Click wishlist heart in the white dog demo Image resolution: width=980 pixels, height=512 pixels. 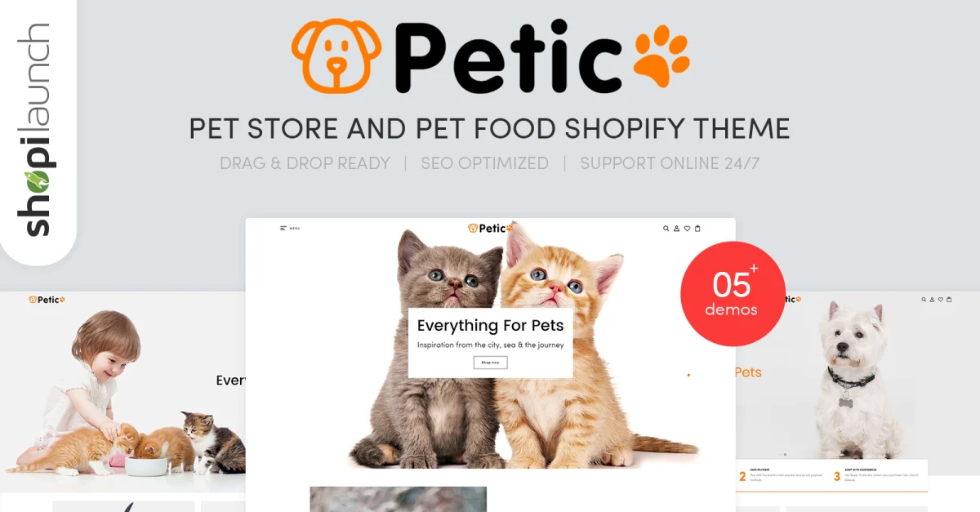pyautogui.click(x=940, y=300)
